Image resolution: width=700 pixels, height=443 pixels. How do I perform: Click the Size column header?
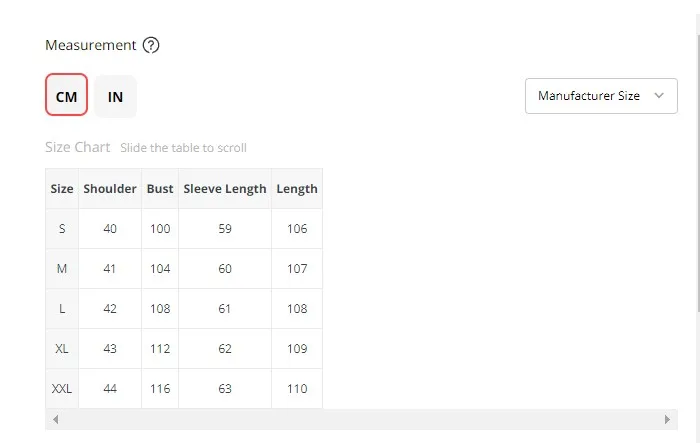click(x=62, y=189)
